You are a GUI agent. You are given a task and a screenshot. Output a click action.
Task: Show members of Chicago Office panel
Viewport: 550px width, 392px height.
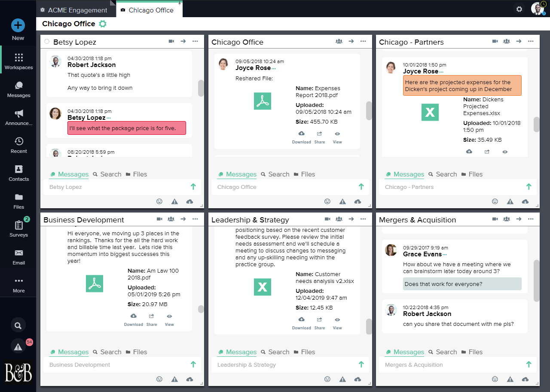pos(339,41)
